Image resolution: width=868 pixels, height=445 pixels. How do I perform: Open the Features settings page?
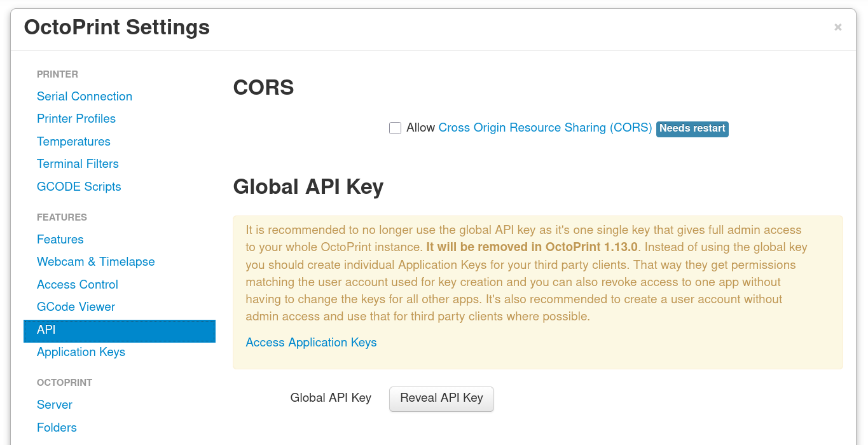click(60, 239)
